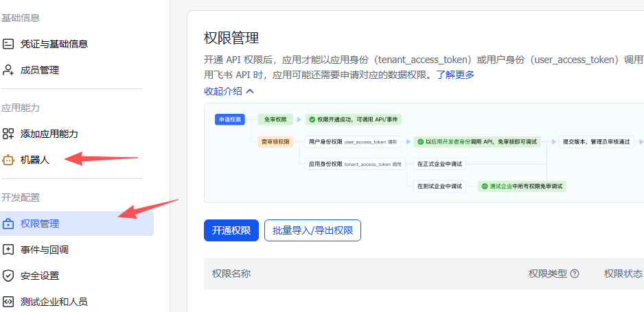Click the 在测试企业中调试 flowchart box
The width and height of the screenshot is (644, 312).
439,187
